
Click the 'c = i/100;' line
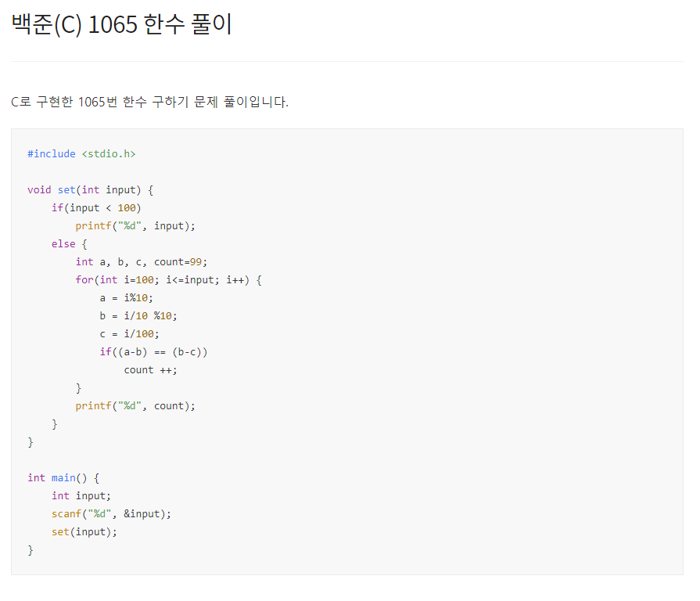tap(130, 334)
